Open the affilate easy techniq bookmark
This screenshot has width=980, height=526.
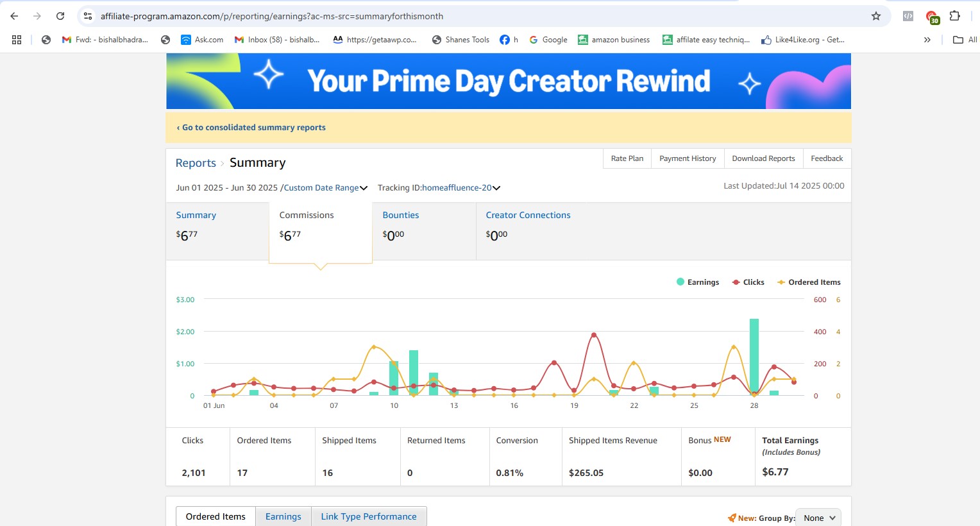[x=706, y=40]
